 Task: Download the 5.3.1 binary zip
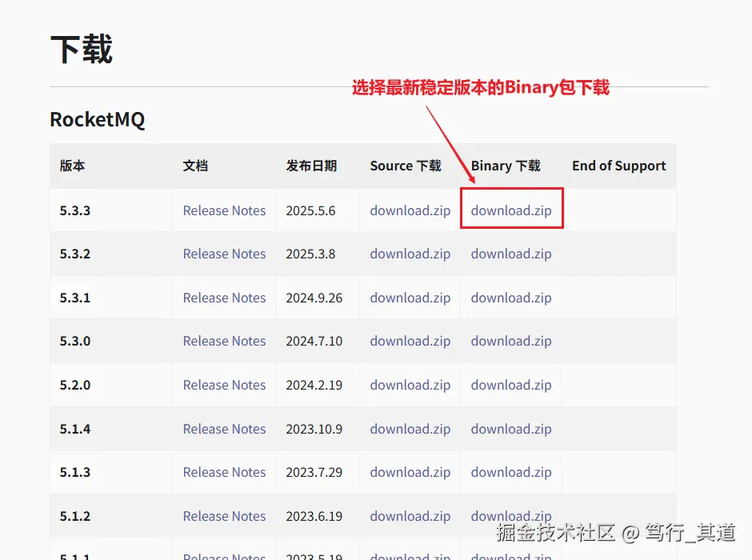(511, 298)
